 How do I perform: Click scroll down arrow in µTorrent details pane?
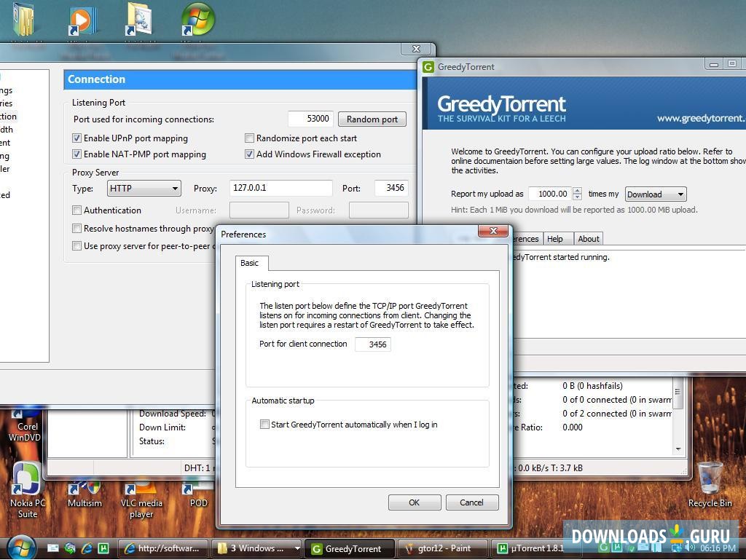[x=678, y=449]
